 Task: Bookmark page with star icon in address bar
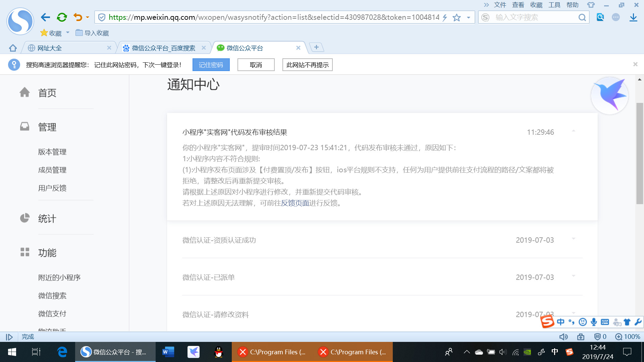tap(457, 17)
